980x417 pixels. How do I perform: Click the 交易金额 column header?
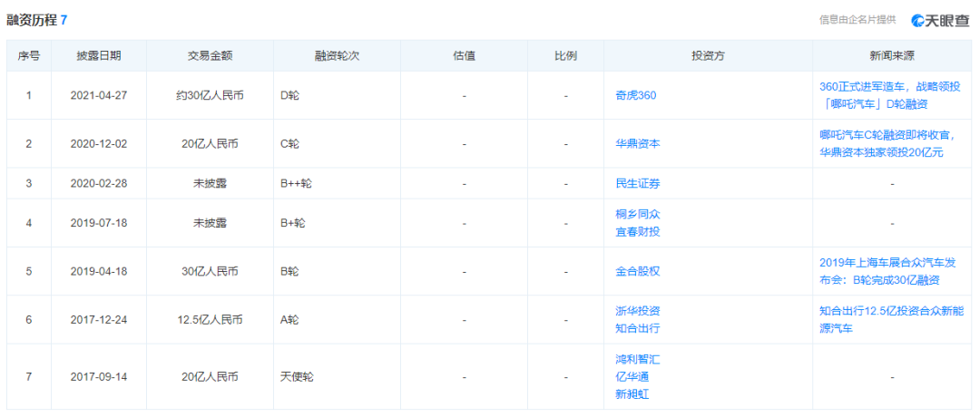point(210,56)
